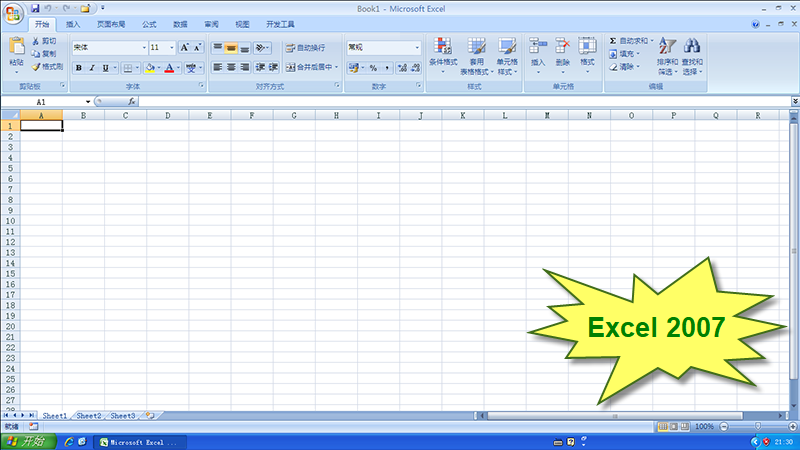Open the font size dropdown showing 11
The height and width of the screenshot is (450, 800).
[171, 47]
